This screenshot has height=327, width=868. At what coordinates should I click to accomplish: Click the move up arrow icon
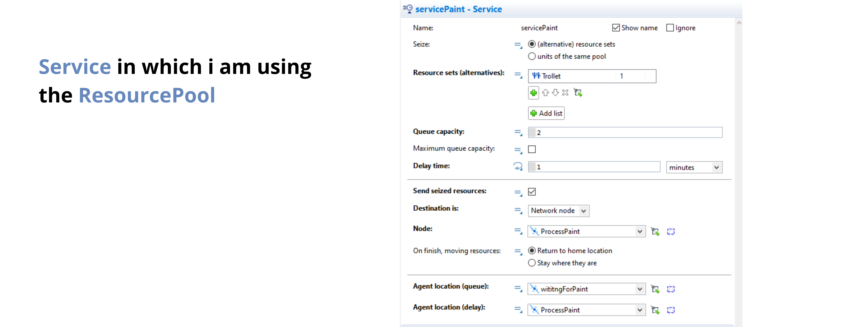click(545, 93)
